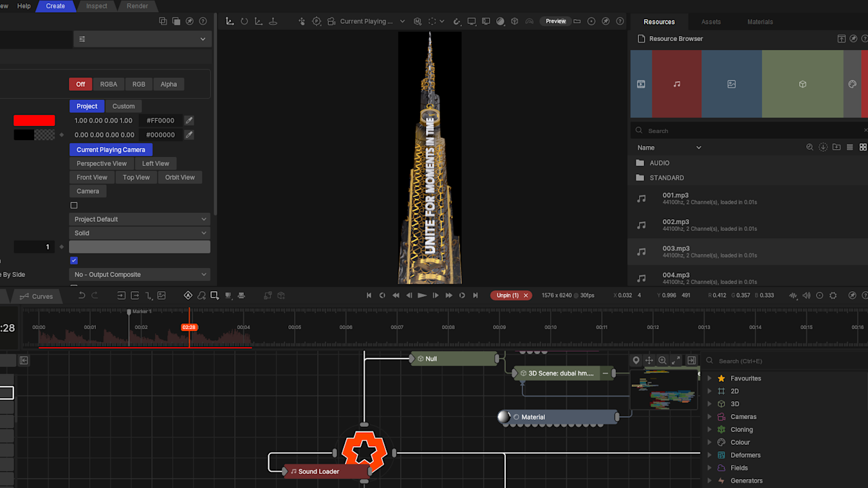The width and height of the screenshot is (868, 488).
Task: Click the undo arrow icon
Action: coord(81,296)
